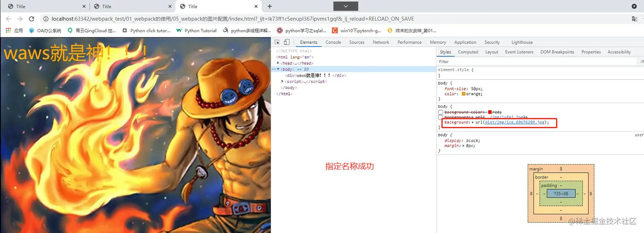This screenshot has width=644, height=233.
Task: Open the Event Listeners sidebar tab
Action: coord(519,52)
